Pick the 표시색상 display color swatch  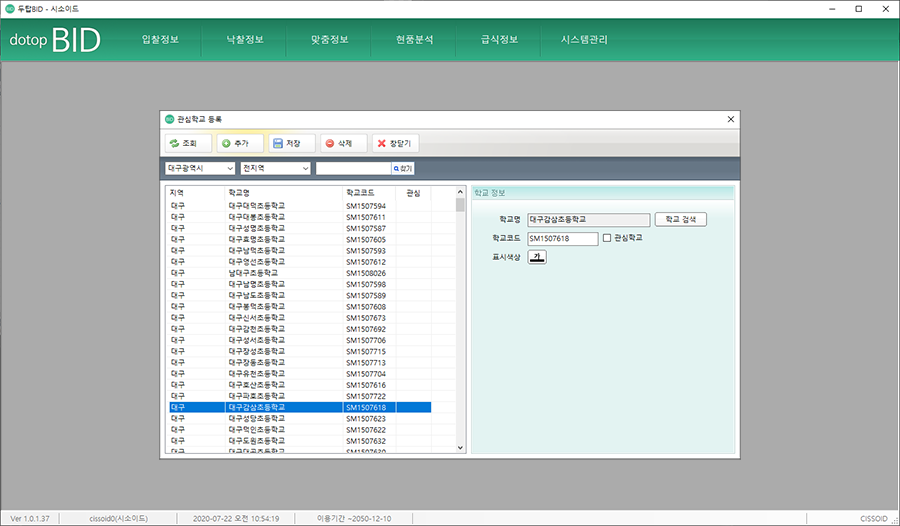[537, 257]
